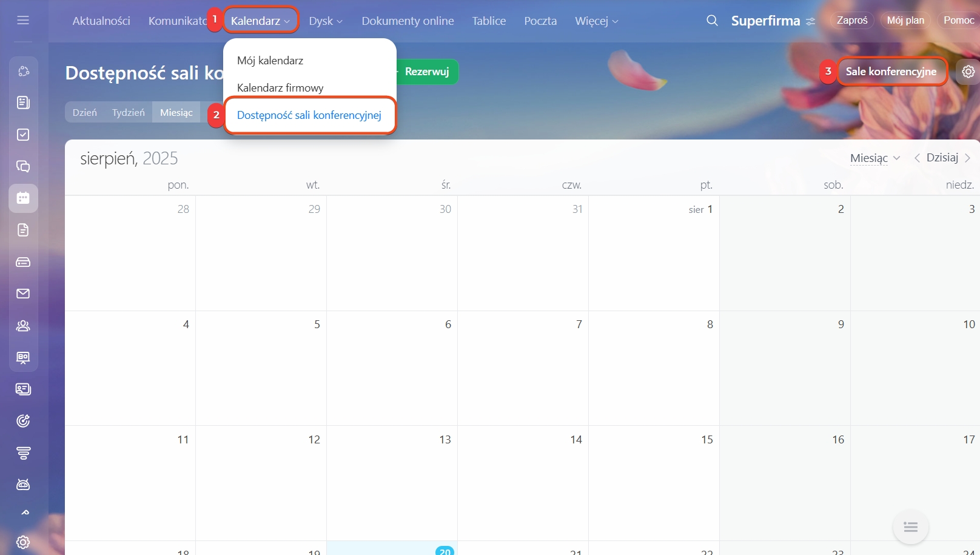Click the Zaproś button

pyautogui.click(x=852, y=20)
